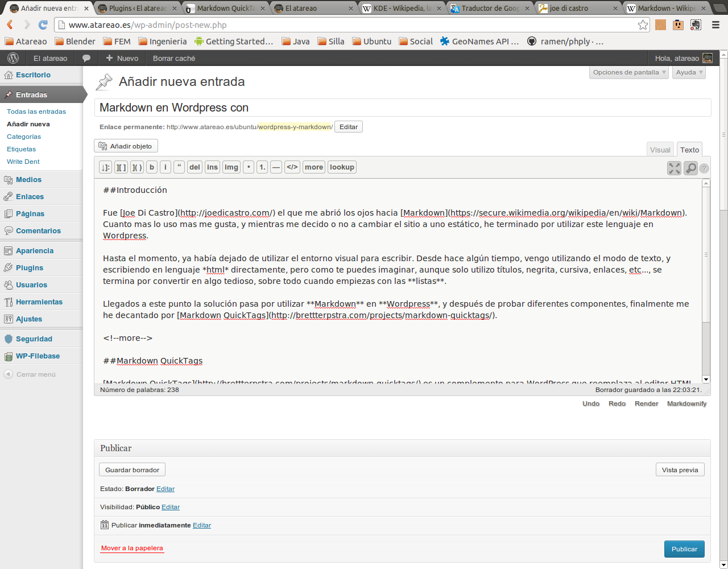728x569 pixels.
Task: Open the Nuevo menu in admin bar
Action: [x=122, y=58]
